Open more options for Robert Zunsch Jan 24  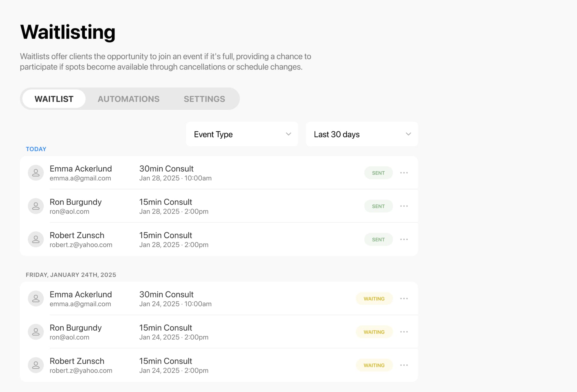tap(404, 365)
